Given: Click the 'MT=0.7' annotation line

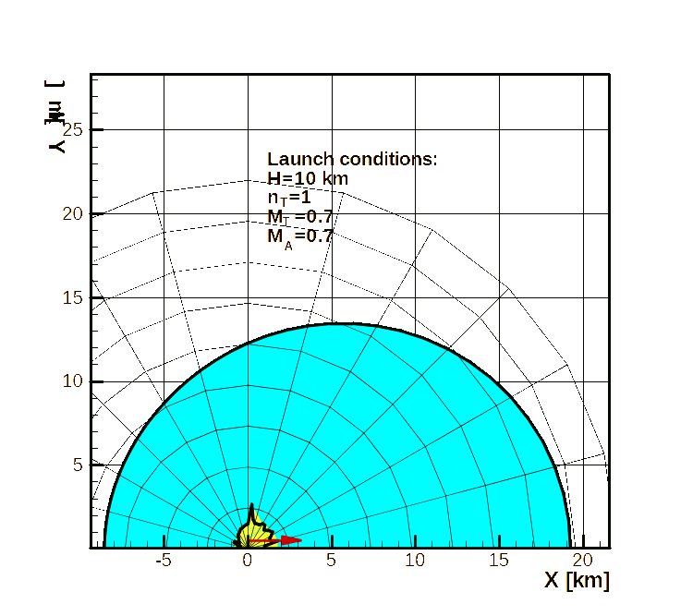Looking at the screenshot, I should (x=299, y=217).
